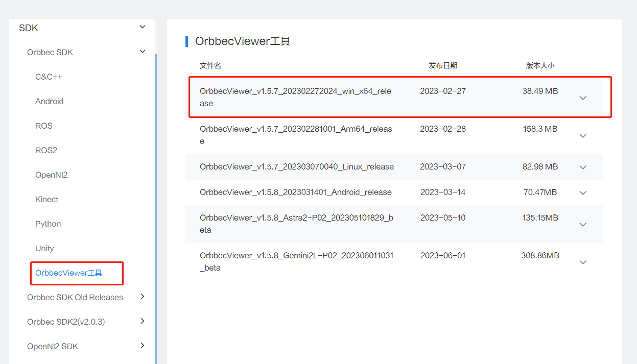Expand OpenNI2 SDK arrow
This screenshot has width=637, height=364.
coord(143,346)
